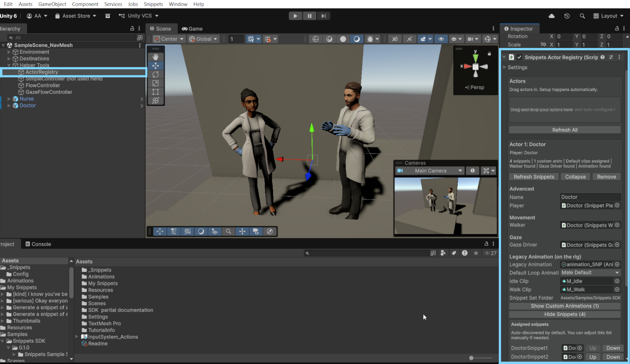The width and height of the screenshot is (630, 364).
Task: Toggle the Snippets Actor Registry component checkbox
Action: tap(520, 57)
